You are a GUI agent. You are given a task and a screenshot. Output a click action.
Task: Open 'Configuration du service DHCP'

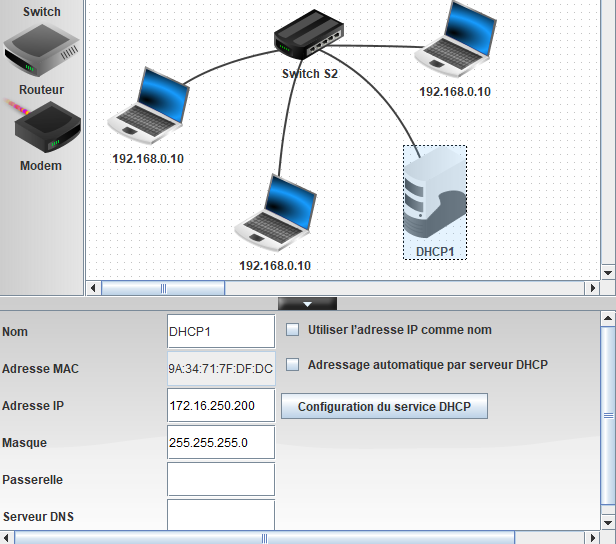[384, 407]
